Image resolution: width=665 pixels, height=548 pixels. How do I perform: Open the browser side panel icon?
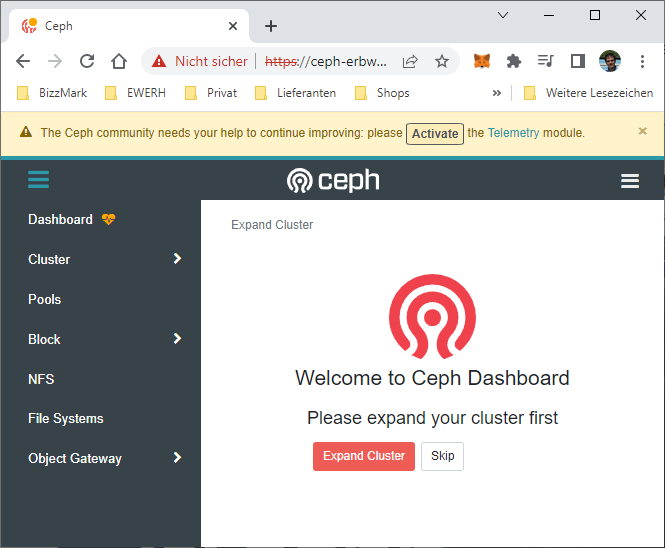coord(577,61)
